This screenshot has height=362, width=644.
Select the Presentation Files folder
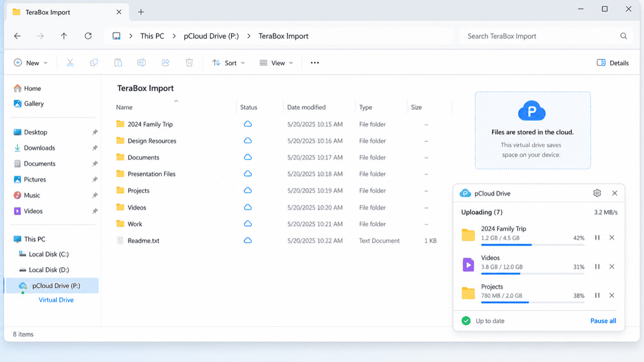click(x=151, y=174)
